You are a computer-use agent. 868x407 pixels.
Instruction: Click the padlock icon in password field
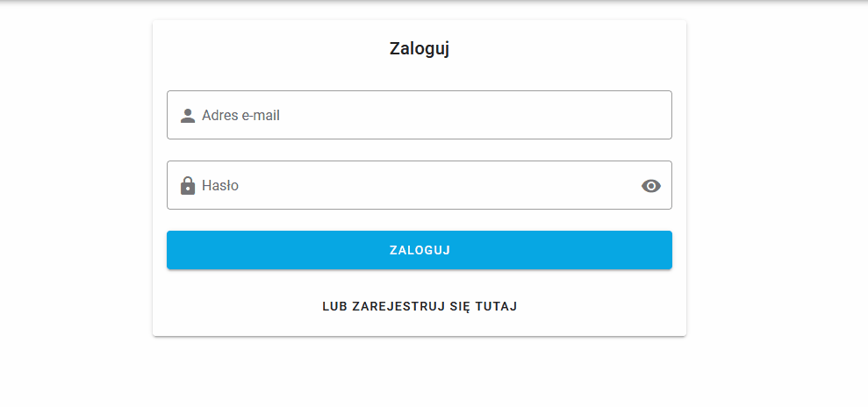(x=187, y=186)
